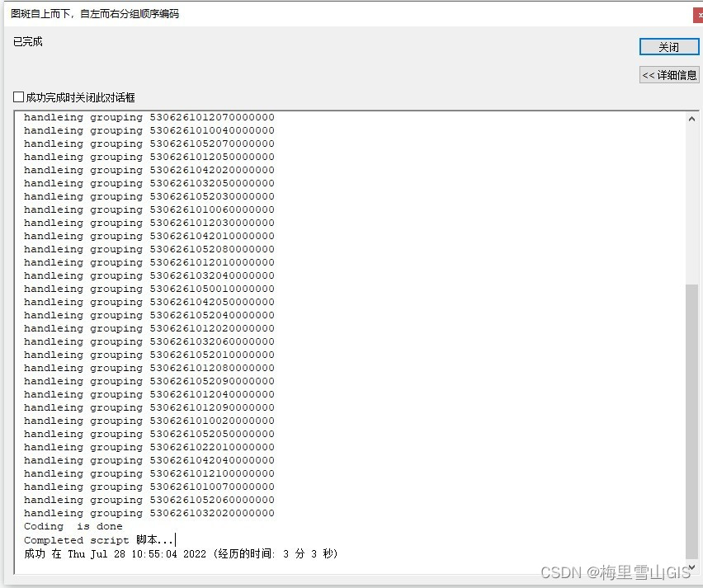Click log line grouping 530626104205
Screen dimensions: 703x588
pyautogui.click(x=149, y=302)
